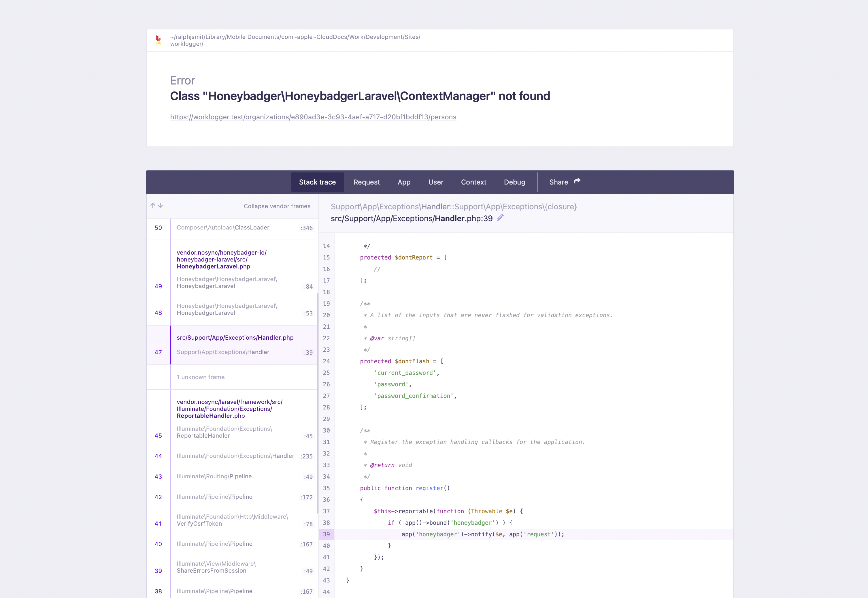Expand the 1 unknown frame entry
This screenshot has width=868, height=598.
pyautogui.click(x=201, y=377)
